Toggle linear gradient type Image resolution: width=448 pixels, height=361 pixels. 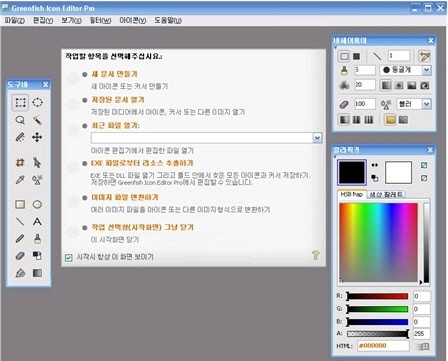(386, 86)
